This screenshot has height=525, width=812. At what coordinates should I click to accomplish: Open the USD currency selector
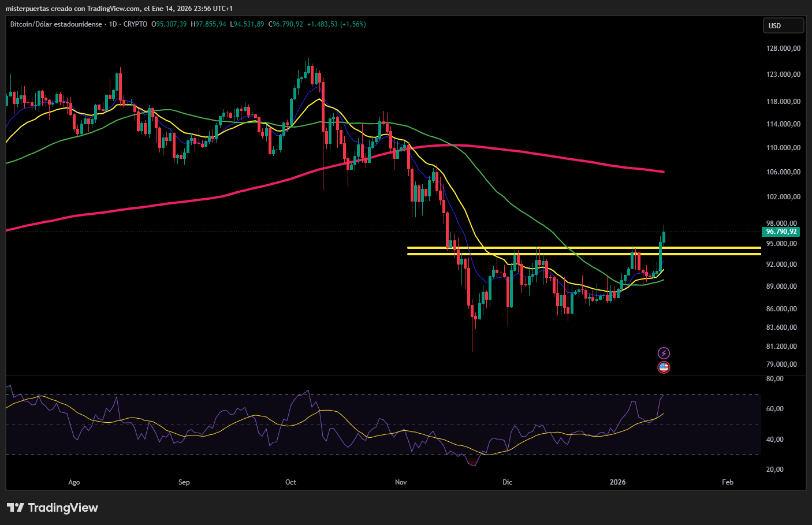pyautogui.click(x=783, y=25)
